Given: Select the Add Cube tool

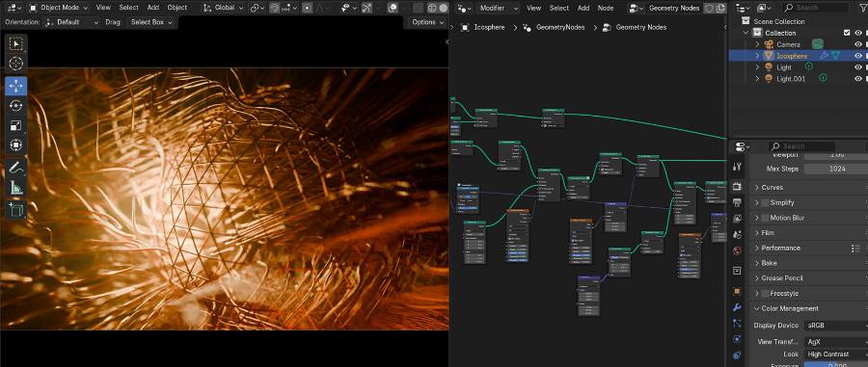Looking at the screenshot, I should coord(16,209).
